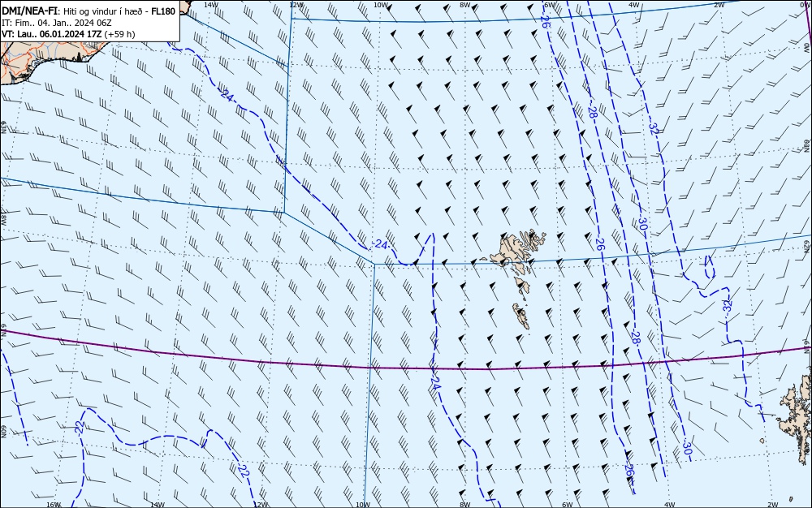The height and width of the screenshot is (508, 812).
Task: Click the 14W label along the bottom edge
Action: pos(157,505)
